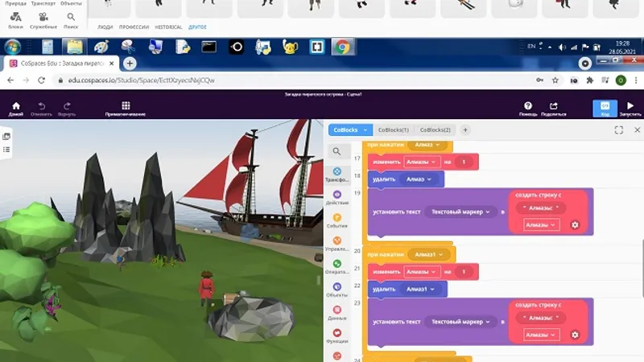Expand code editor to fullscreen
Image resolution: width=644 pixels, height=362 pixels.
coord(618,130)
